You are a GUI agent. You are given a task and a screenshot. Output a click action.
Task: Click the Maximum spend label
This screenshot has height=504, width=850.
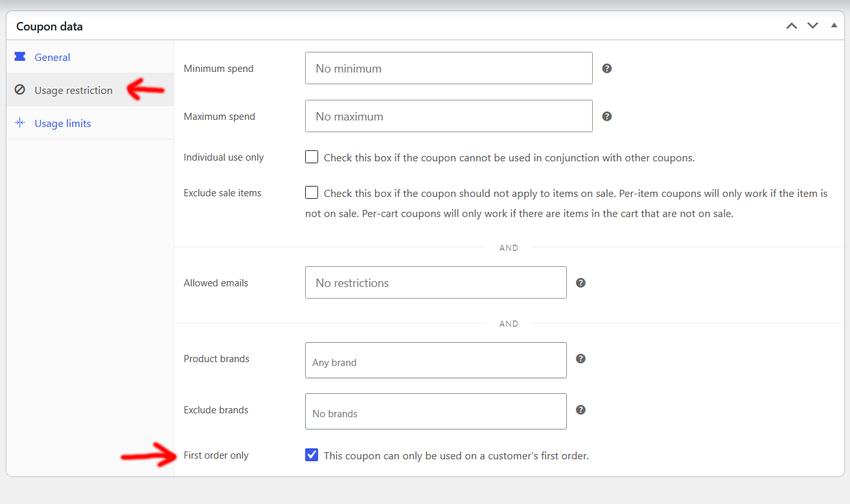pos(220,117)
